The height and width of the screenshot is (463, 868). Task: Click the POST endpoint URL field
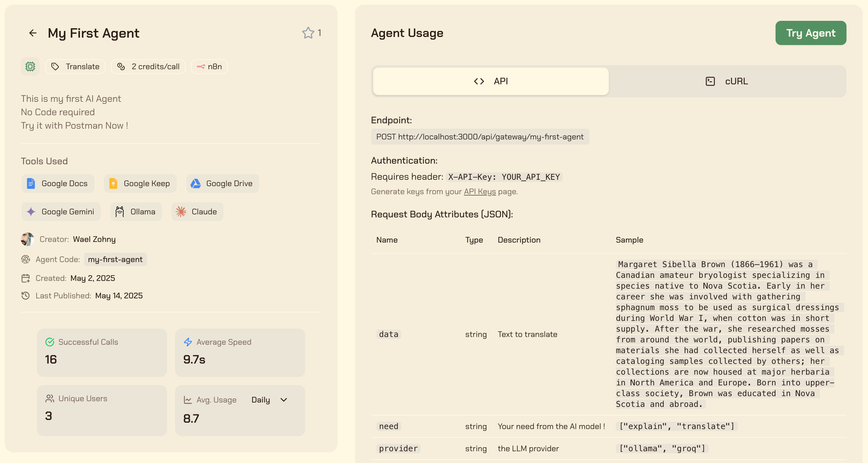point(480,137)
